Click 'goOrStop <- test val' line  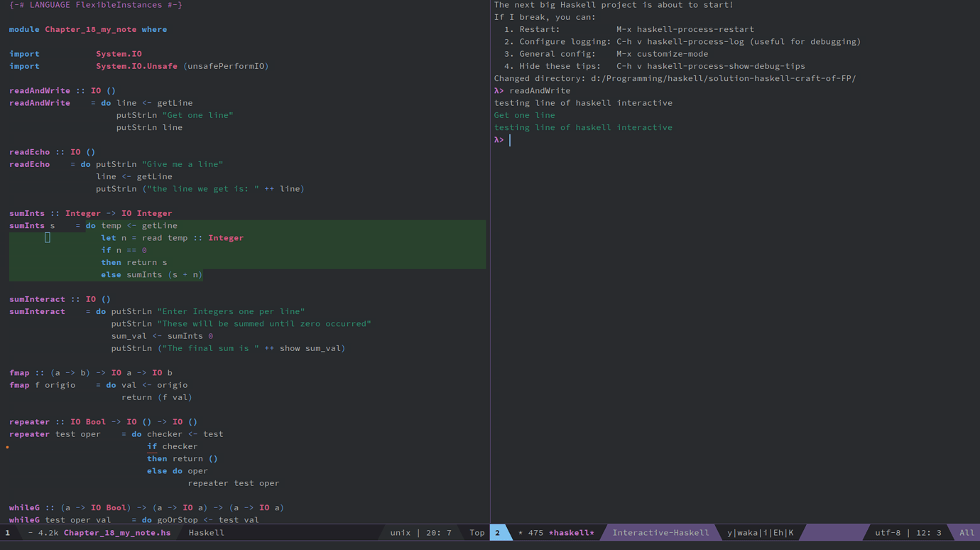tap(208, 519)
